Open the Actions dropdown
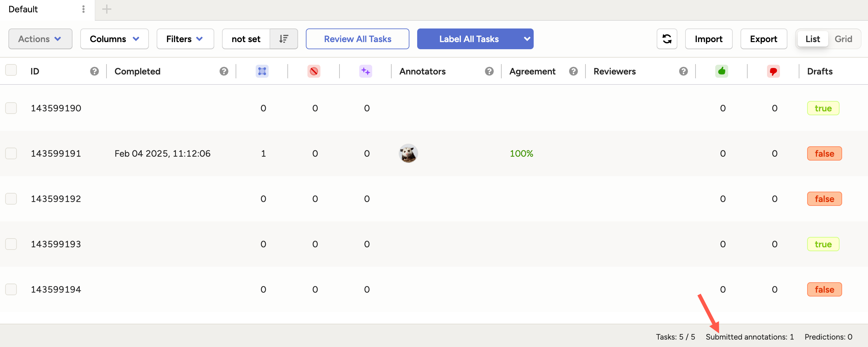 coord(40,39)
